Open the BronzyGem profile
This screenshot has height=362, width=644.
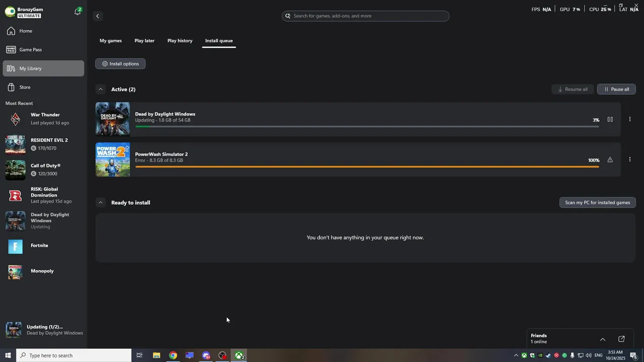tap(24, 12)
